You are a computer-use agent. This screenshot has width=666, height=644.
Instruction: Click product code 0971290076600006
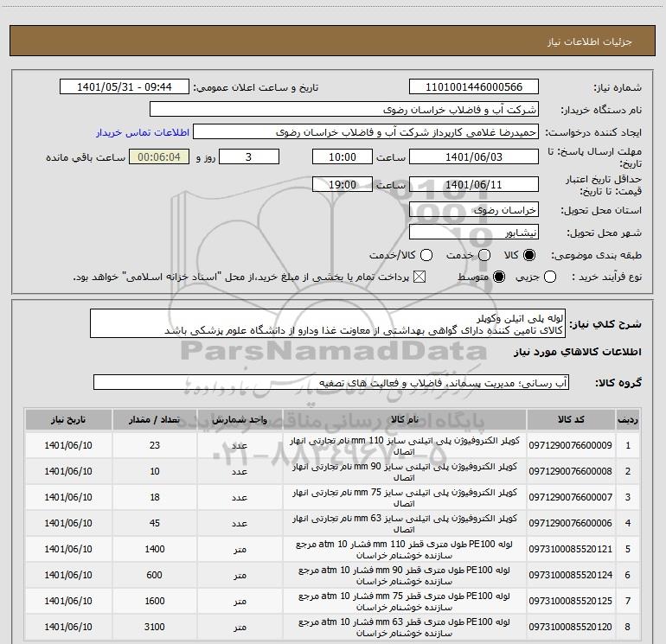pos(571,523)
